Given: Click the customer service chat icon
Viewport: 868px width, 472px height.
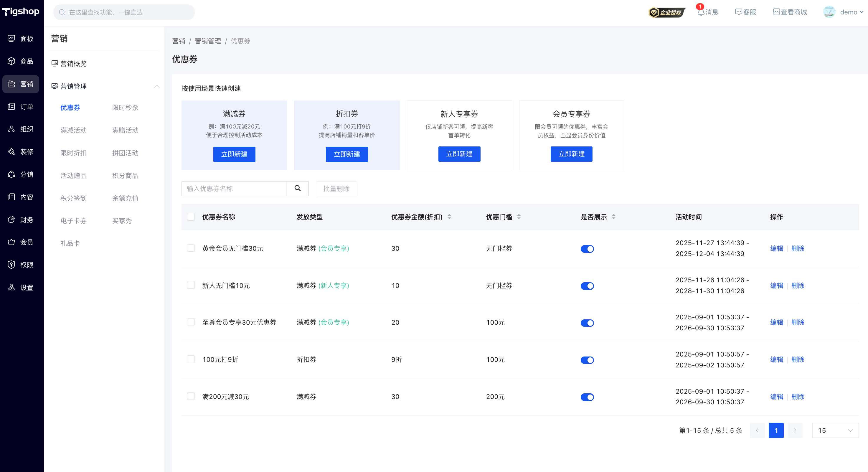Looking at the screenshot, I should [x=738, y=12].
